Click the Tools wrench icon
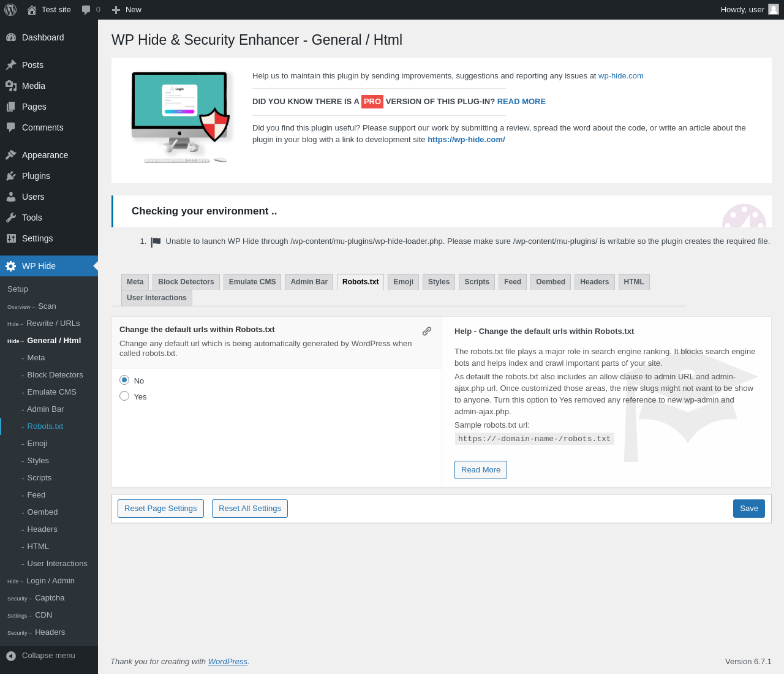This screenshot has width=784, height=674. pos(11,218)
